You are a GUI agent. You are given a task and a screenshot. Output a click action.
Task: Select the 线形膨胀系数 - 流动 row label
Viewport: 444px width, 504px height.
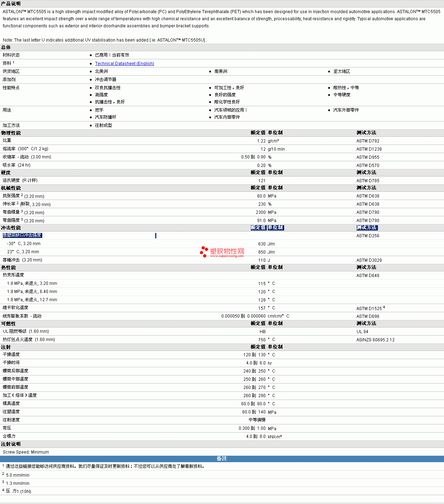[22, 316]
